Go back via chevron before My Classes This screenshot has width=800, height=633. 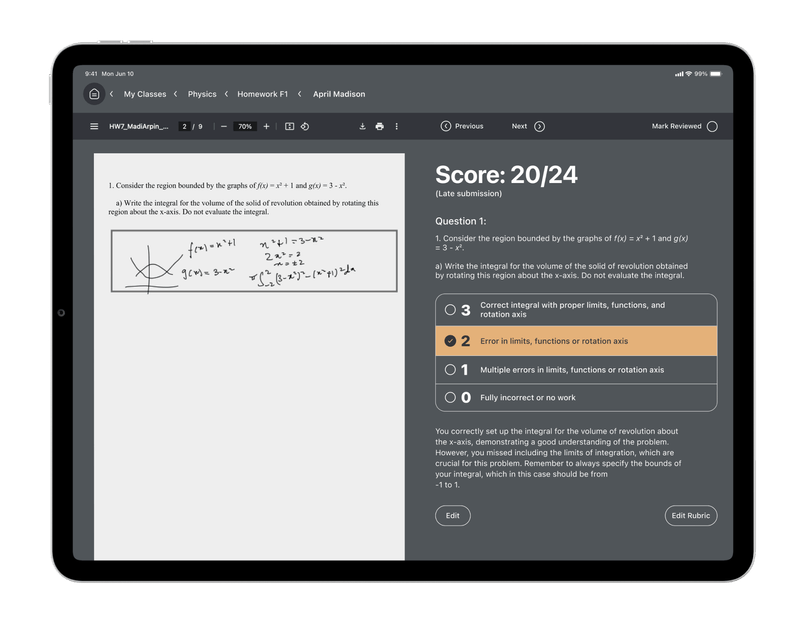click(x=111, y=94)
